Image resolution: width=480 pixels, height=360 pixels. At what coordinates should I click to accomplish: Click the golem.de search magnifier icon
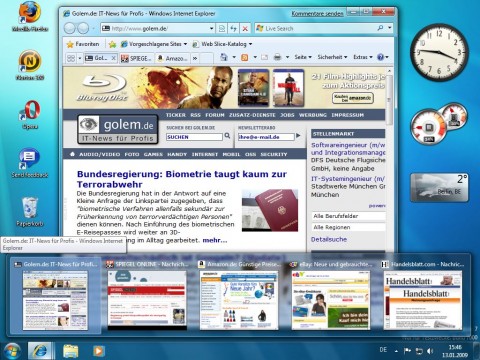pyautogui.click(x=227, y=136)
